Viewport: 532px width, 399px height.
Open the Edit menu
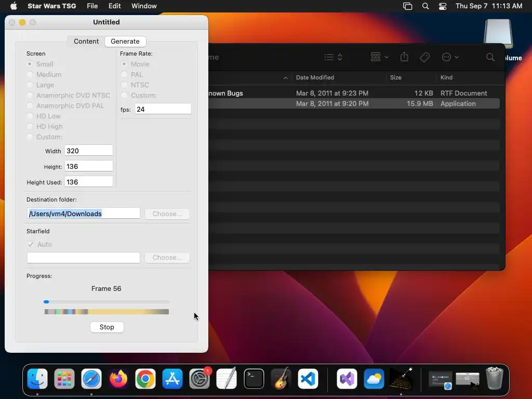[x=115, y=6]
